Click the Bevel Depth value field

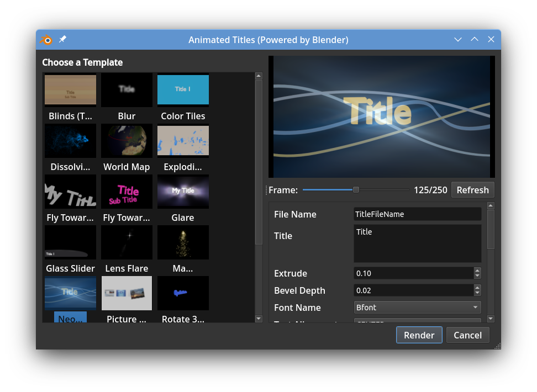[414, 290]
